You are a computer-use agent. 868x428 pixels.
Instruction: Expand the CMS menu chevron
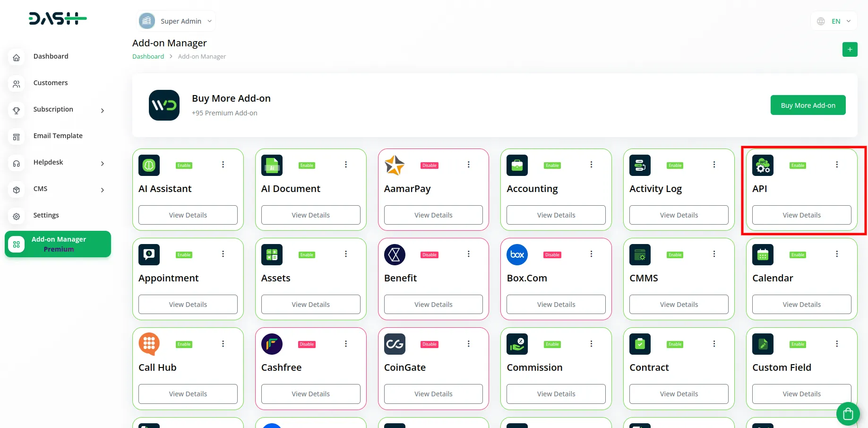[x=103, y=190]
